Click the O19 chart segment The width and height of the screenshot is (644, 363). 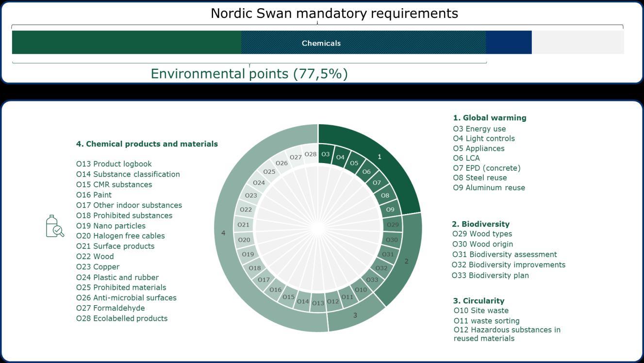[248, 254]
